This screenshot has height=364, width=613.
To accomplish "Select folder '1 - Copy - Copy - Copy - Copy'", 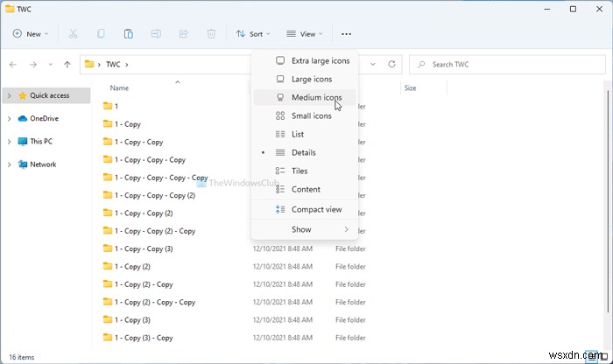I will click(161, 178).
